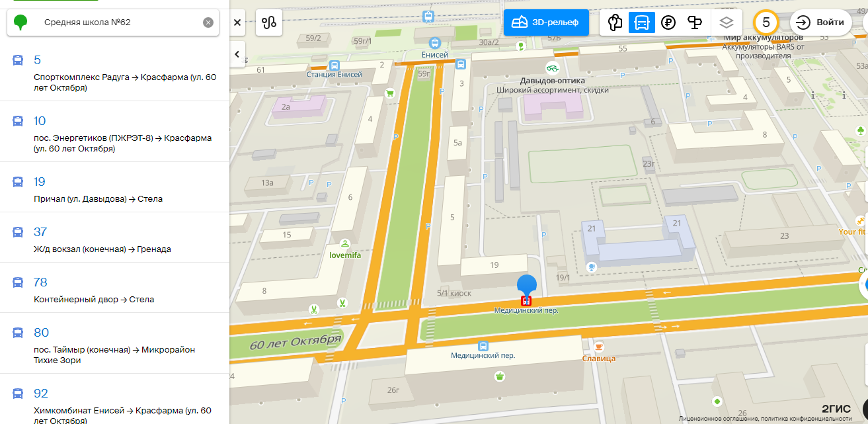Screen dimensions: 868x424
Task: Toggle the parks and trees layer
Action: click(x=615, y=22)
